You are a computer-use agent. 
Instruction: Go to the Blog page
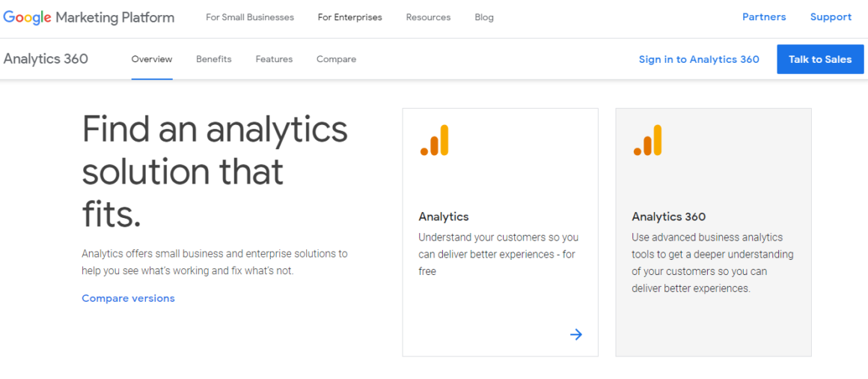click(x=484, y=17)
